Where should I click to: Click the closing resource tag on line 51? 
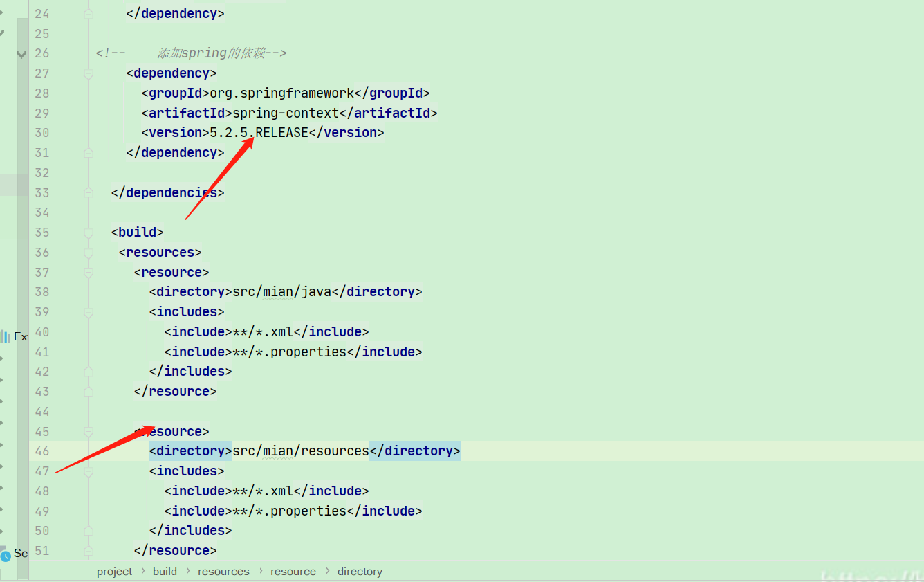point(176,551)
